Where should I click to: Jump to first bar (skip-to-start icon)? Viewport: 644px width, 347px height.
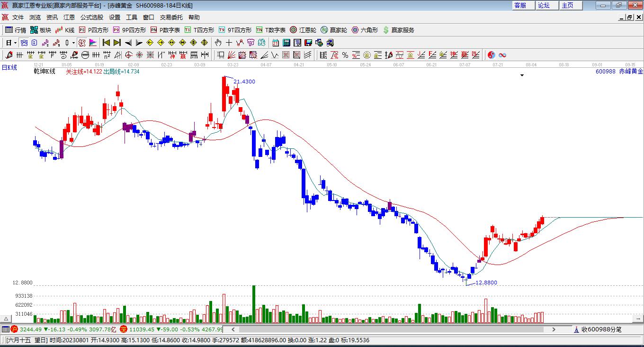106,43
